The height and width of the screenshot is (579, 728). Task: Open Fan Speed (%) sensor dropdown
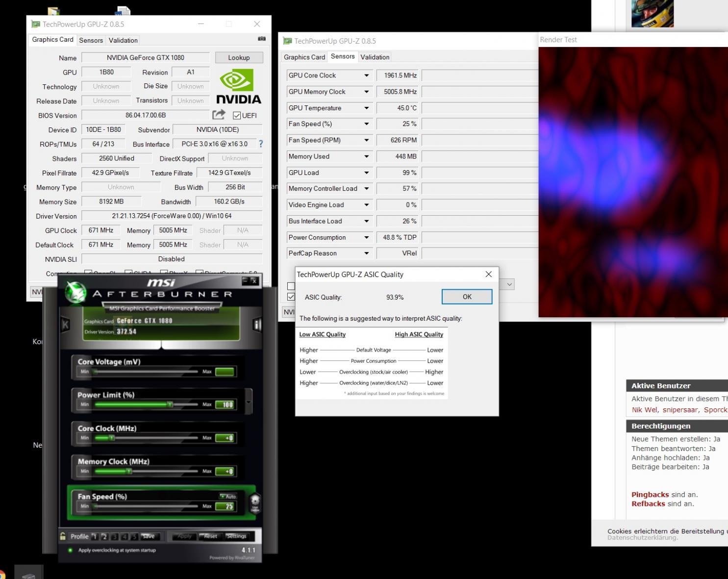[366, 124]
